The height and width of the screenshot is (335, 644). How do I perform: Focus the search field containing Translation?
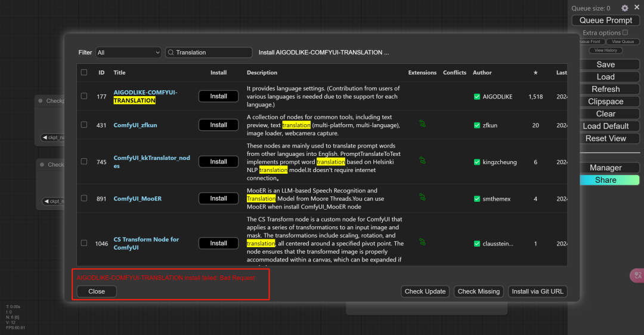(209, 53)
